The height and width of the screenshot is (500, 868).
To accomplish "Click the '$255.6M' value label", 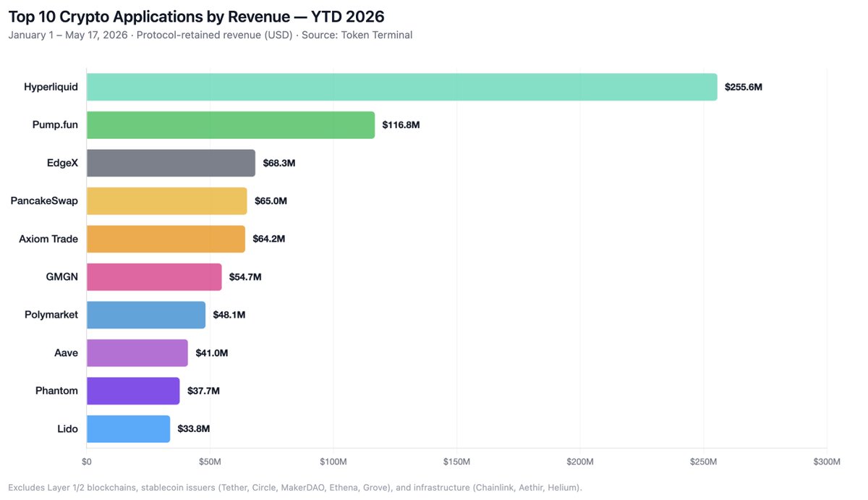I will 744,87.
